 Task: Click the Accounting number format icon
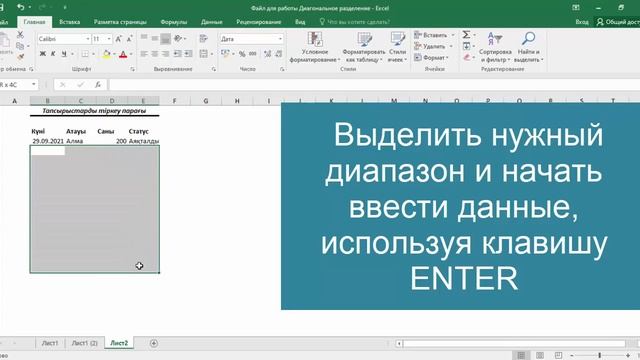point(225,54)
